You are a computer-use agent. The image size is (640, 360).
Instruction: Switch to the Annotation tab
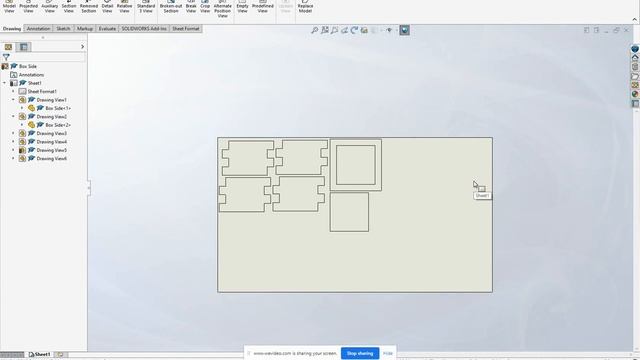38,29
